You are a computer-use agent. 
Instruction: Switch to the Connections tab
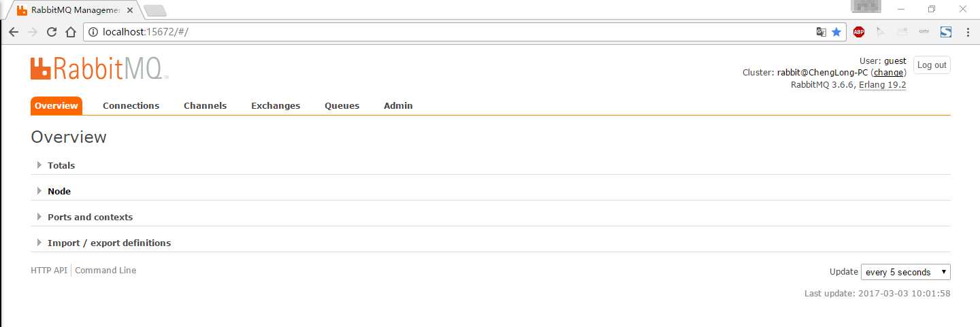pyautogui.click(x=131, y=105)
